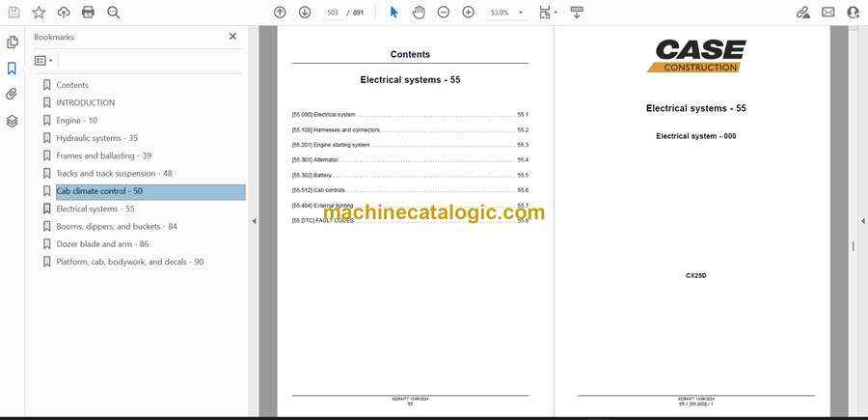Go to previous page arrow
Viewport: 868px width, 420px height.
click(280, 13)
